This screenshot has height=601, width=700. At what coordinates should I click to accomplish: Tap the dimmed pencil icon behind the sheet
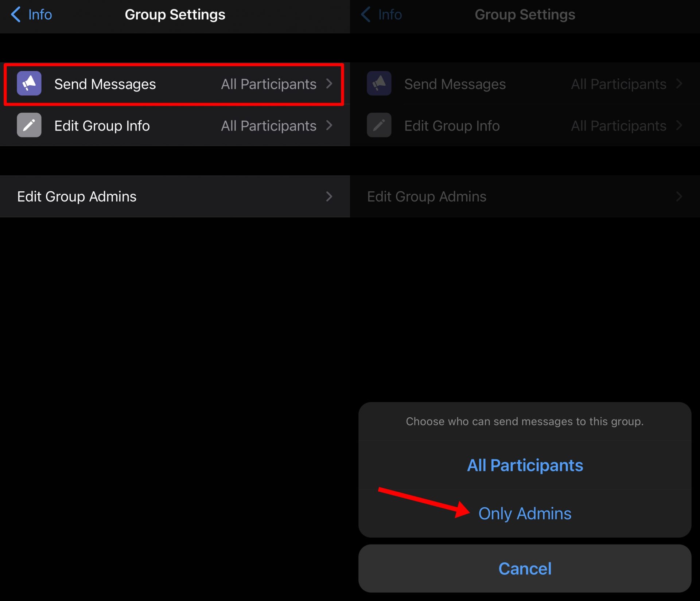click(x=379, y=125)
